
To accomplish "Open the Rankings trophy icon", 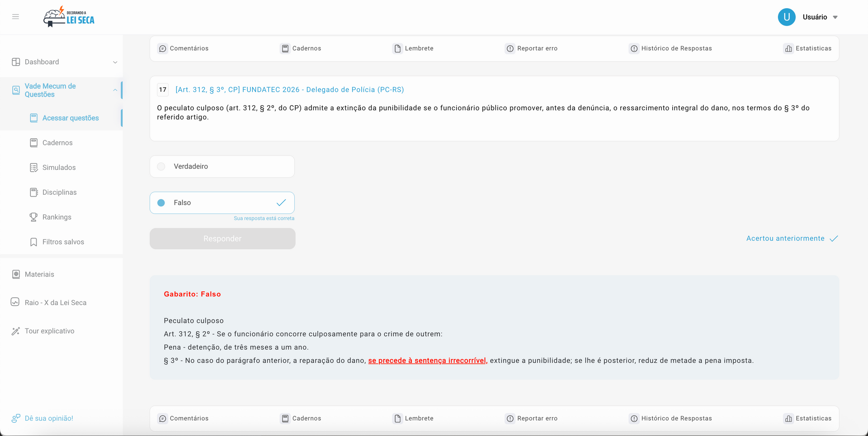I will coord(33,217).
